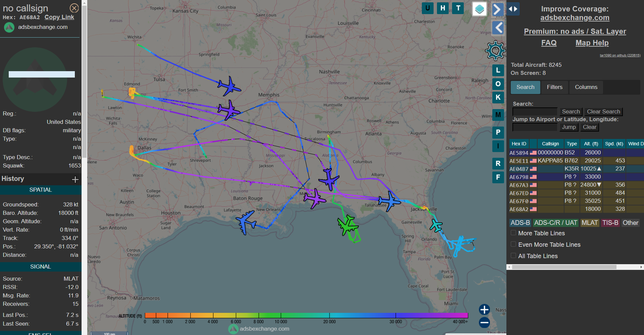Copy Link for the selected aircraft
The height and width of the screenshot is (335, 644).
click(x=59, y=17)
